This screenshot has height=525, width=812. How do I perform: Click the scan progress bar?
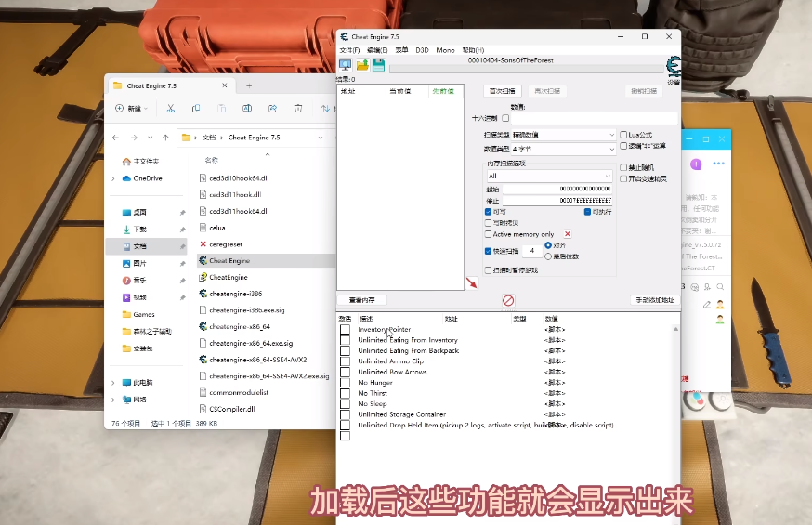point(526,69)
